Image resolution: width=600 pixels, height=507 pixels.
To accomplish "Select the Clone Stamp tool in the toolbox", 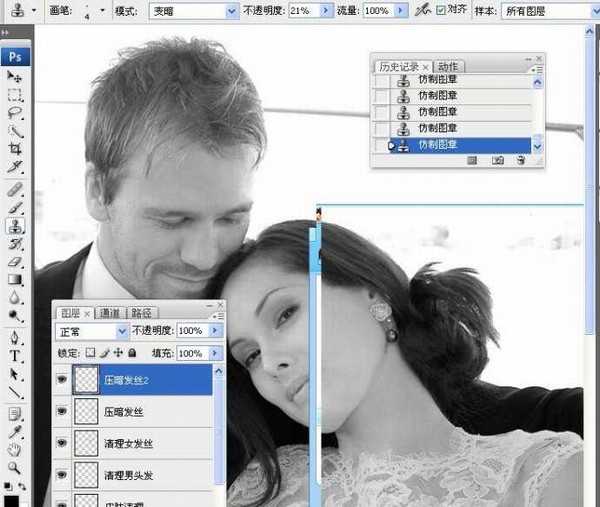I will pyautogui.click(x=15, y=225).
